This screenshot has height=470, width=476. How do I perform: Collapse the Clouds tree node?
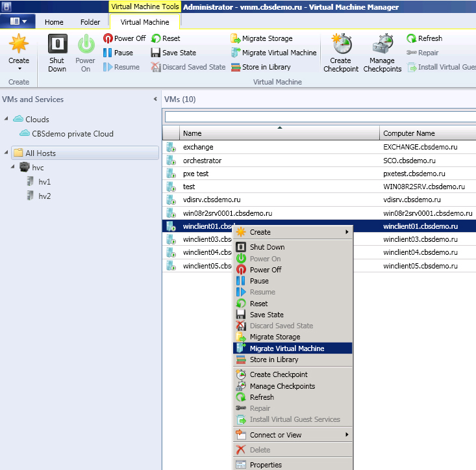click(x=6, y=118)
